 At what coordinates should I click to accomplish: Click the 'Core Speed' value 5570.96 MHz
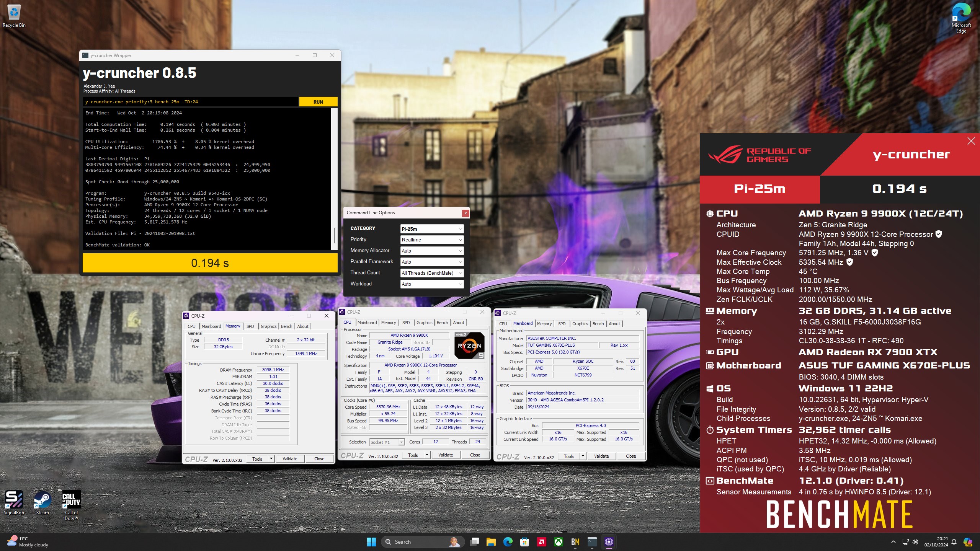(x=388, y=407)
